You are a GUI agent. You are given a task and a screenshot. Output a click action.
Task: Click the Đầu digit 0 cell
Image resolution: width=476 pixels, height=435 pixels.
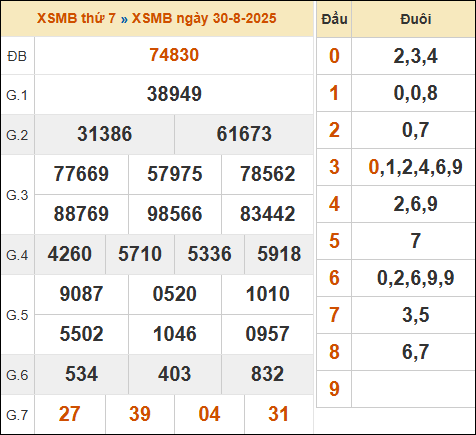click(334, 56)
